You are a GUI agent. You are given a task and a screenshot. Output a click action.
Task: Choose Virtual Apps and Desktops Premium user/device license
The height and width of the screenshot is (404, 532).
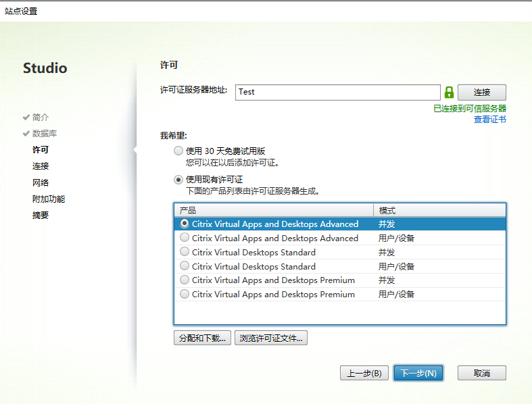pyautogui.click(x=185, y=295)
